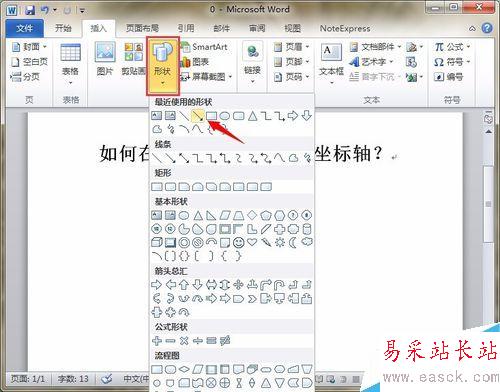Viewport: 500px width, 392px height.
Task: Click the page indicator 1/1 in status bar
Action: 28,379
